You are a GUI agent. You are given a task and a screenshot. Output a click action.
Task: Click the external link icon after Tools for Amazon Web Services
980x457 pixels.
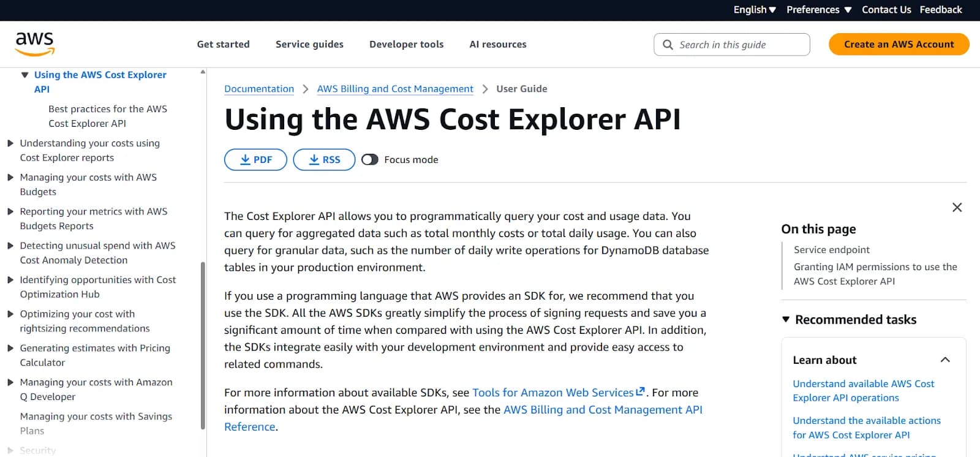[641, 391]
